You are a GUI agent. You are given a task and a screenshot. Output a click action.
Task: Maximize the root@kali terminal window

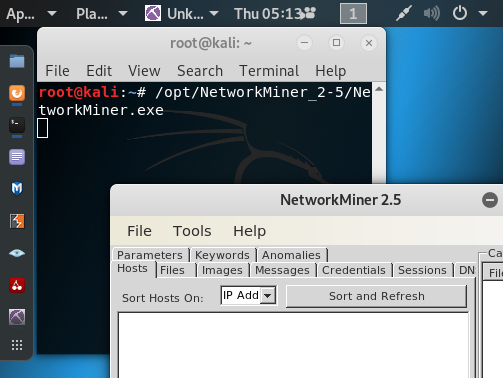[x=336, y=43]
